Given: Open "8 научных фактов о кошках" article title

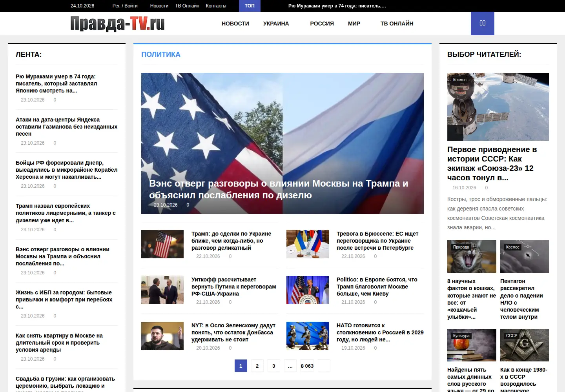Looking at the screenshot, I should pos(472,299).
